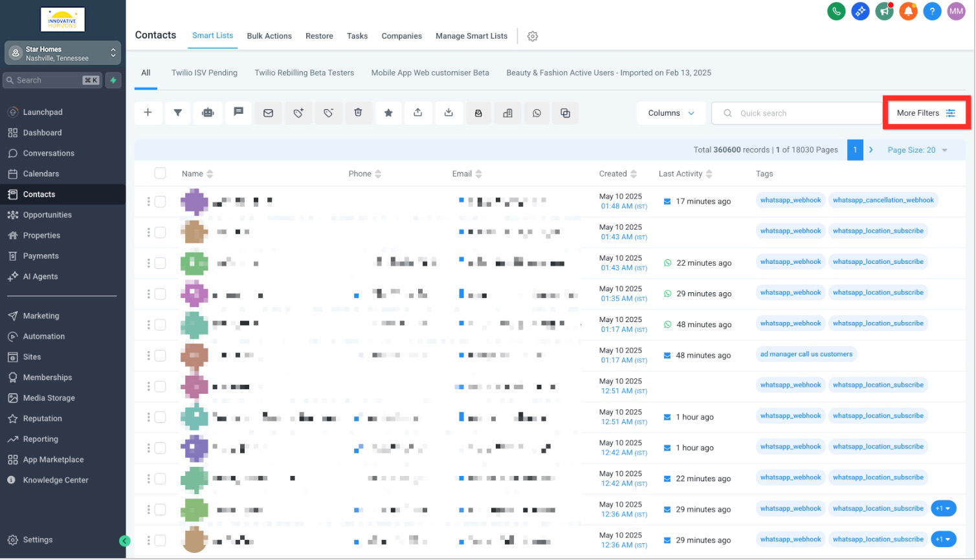976x560 pixels.
Task: Click the Import contacts download icon
Action: (x=449, y=113)
